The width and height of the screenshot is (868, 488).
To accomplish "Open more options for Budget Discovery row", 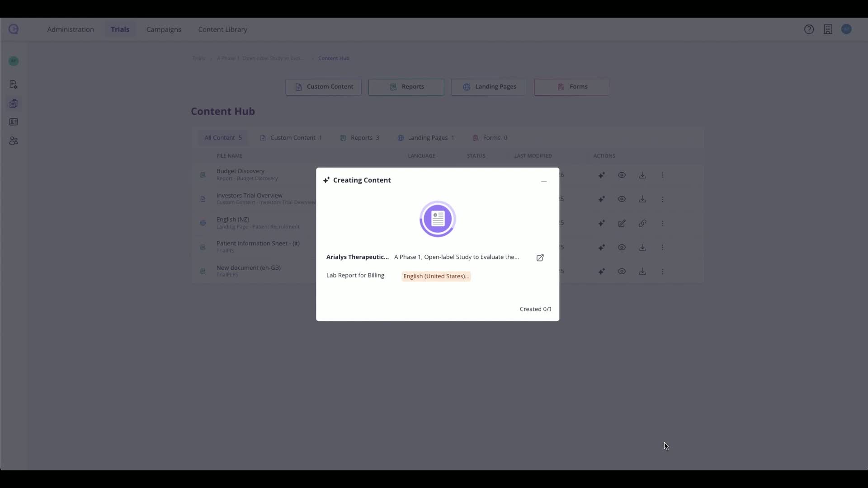I will coord(663,175).
